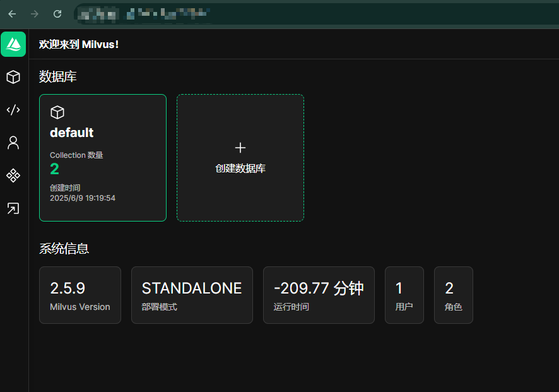This screenshot has height=392, width=559.
Task: Open the system view diamond-grid icon
Action: click(13, 175)
